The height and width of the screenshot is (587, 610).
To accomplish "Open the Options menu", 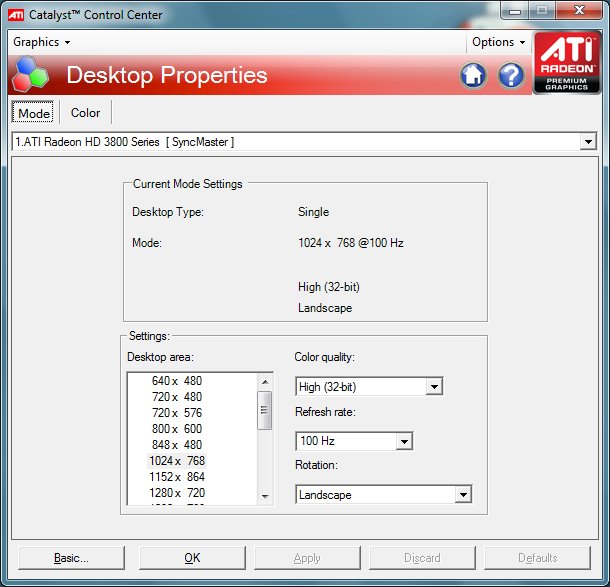I will pyautogui.click(x=498, y=42).
